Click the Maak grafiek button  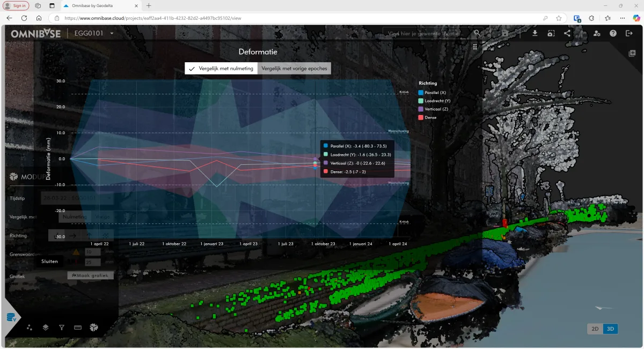click(90, 275)
